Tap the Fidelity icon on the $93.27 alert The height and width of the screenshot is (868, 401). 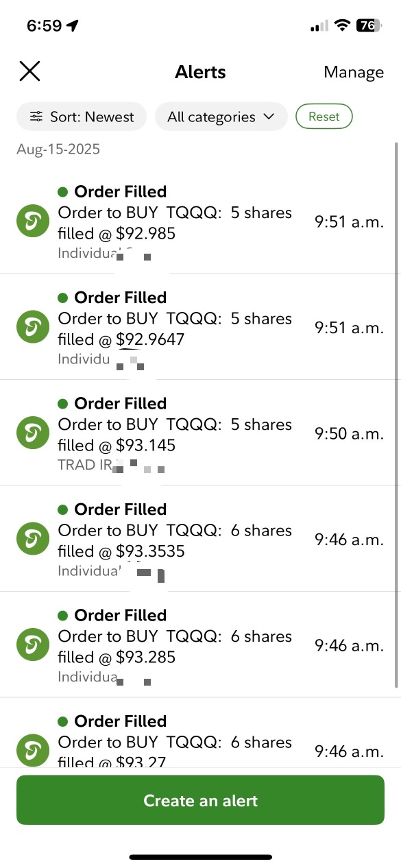tap(33, 750)
